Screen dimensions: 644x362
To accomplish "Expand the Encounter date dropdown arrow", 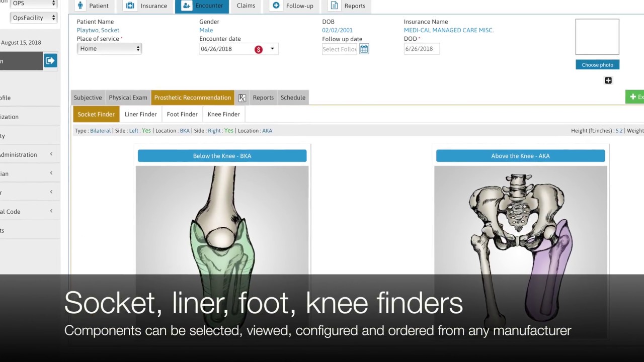I will click(x=272, y=49).
